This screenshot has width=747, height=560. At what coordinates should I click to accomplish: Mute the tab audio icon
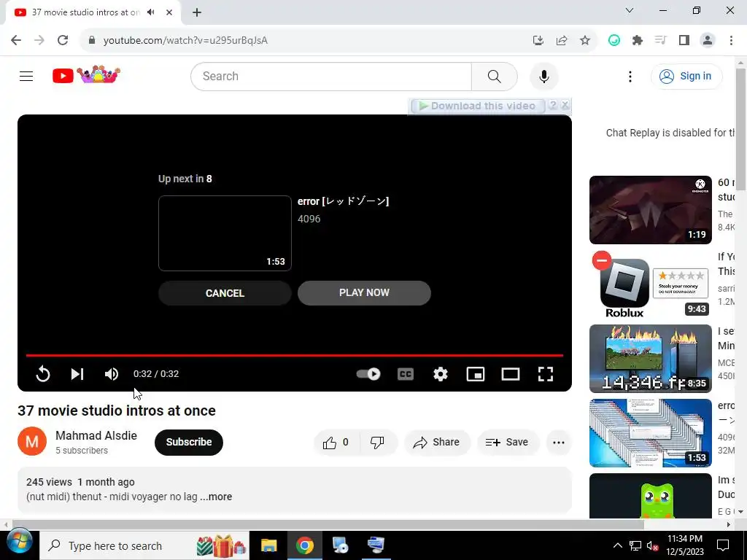pos(151,12)
